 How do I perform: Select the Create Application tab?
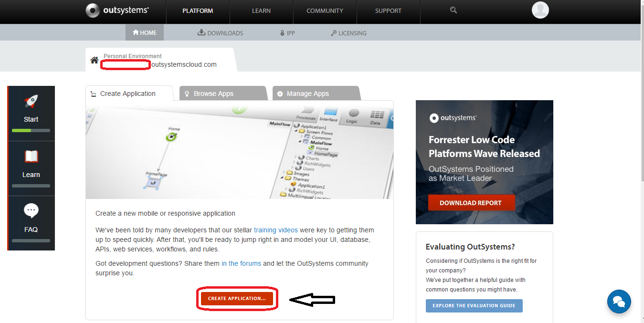(129, 94)
